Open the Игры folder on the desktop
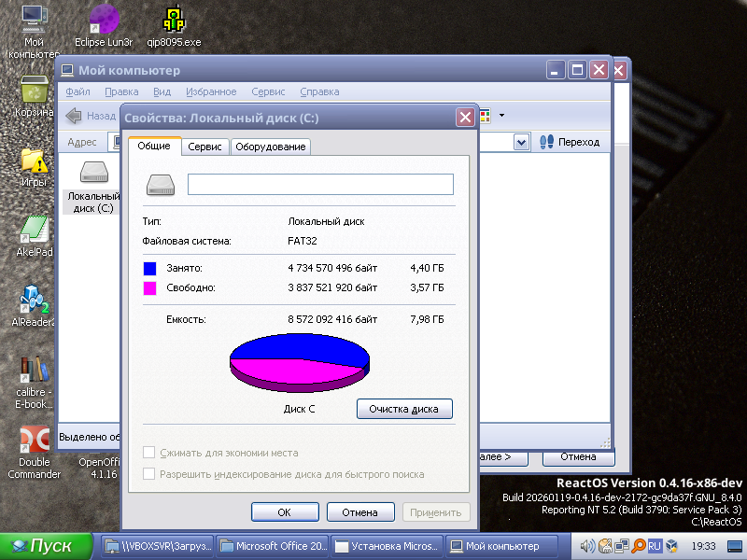 (34, 166)
